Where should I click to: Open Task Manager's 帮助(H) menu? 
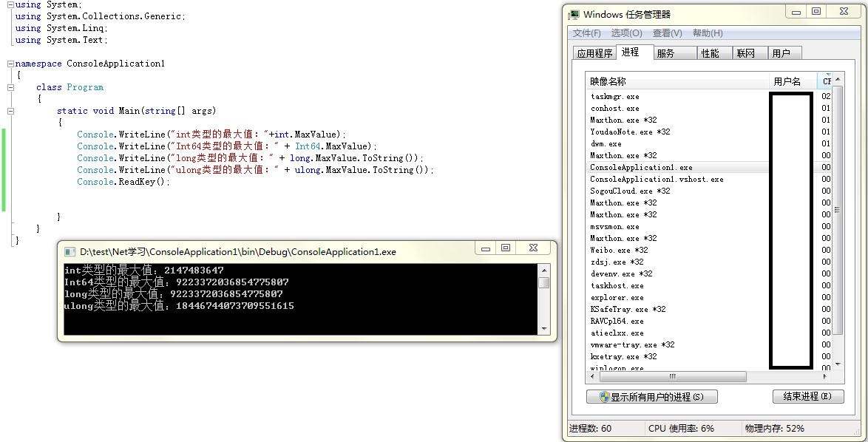(708, 33)
